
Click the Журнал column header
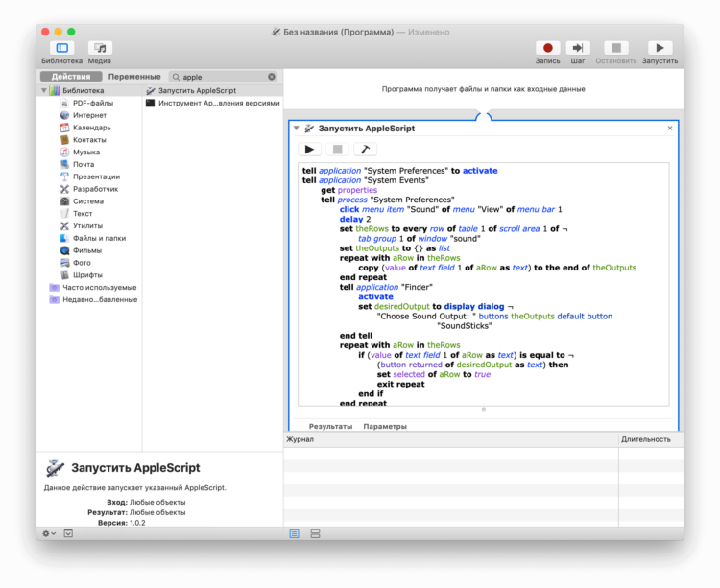(x=451, y=439)
